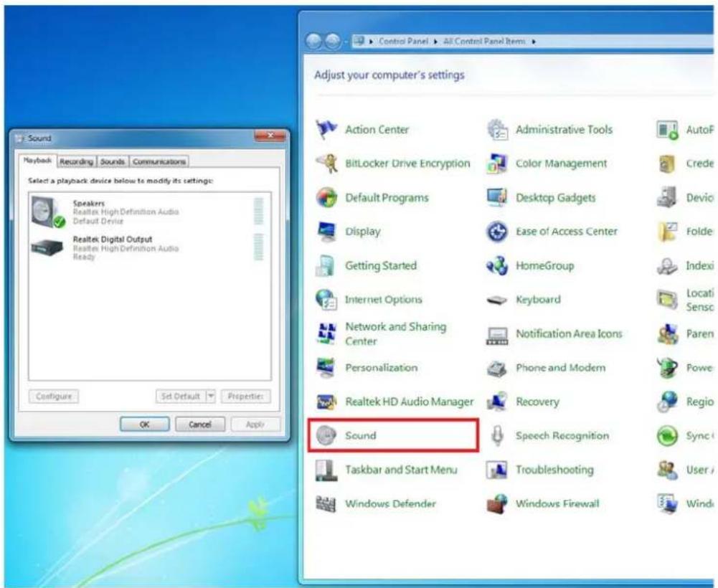
Task: Open the HomeGroup icon
Action: click(497, 265)
